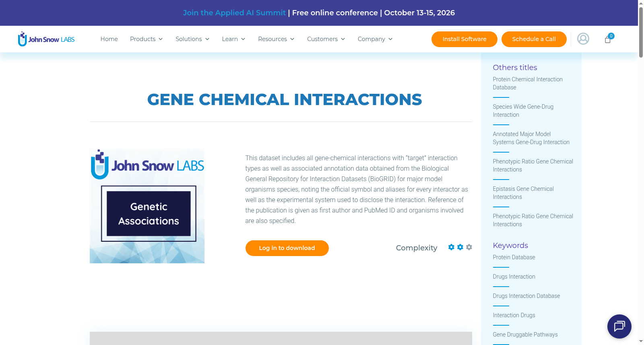
Task: Click the Keywords sidebar heading
Action: pos(510,246)
